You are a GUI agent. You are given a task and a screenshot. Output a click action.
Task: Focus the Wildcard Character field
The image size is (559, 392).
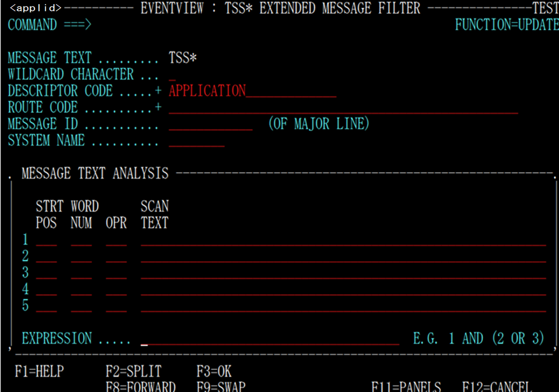(173, 75)
